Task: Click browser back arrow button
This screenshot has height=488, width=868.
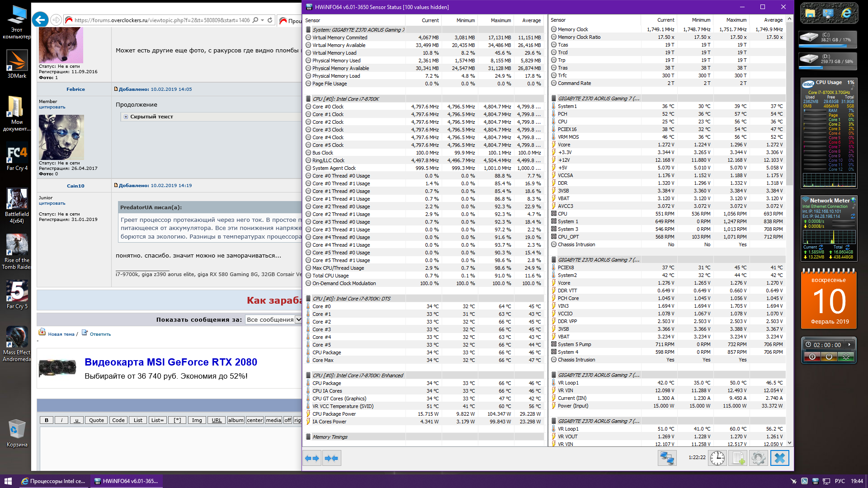Action: click(x=40, y=20)
